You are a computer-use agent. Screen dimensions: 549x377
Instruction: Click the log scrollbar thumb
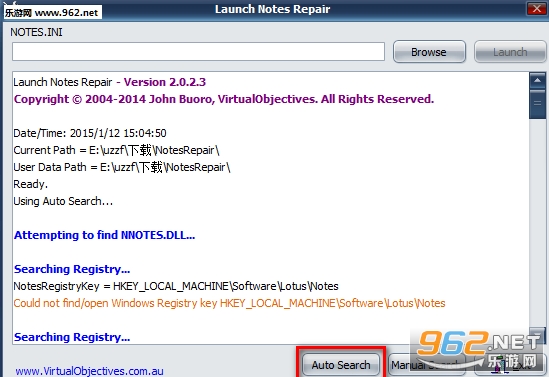[537, 104]
